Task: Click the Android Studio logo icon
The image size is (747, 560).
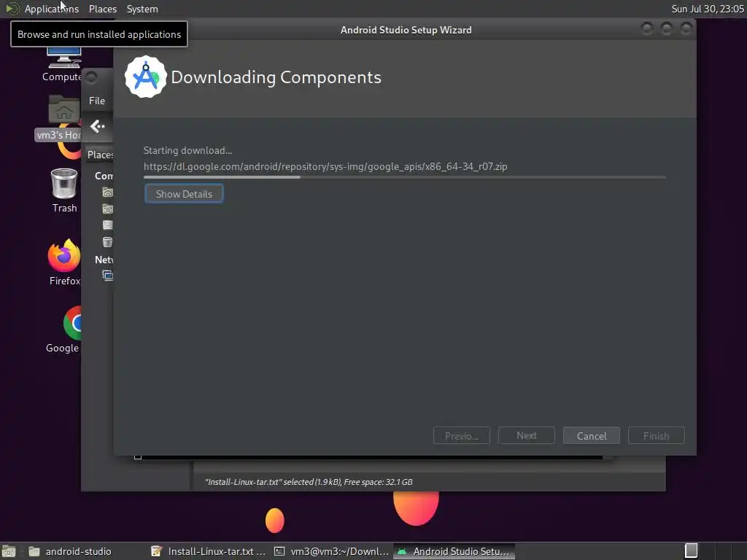Action: tap(146, 77)
